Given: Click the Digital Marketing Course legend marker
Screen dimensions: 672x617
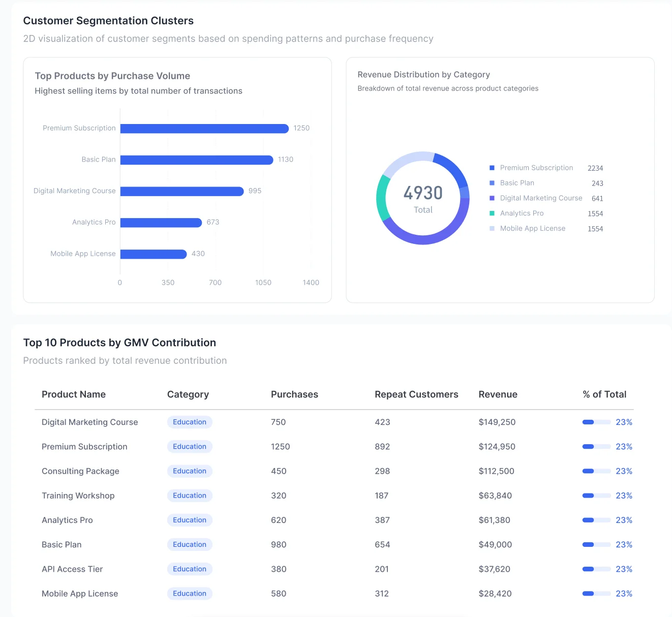Looking at the screenshot, I should click(492, 198).
